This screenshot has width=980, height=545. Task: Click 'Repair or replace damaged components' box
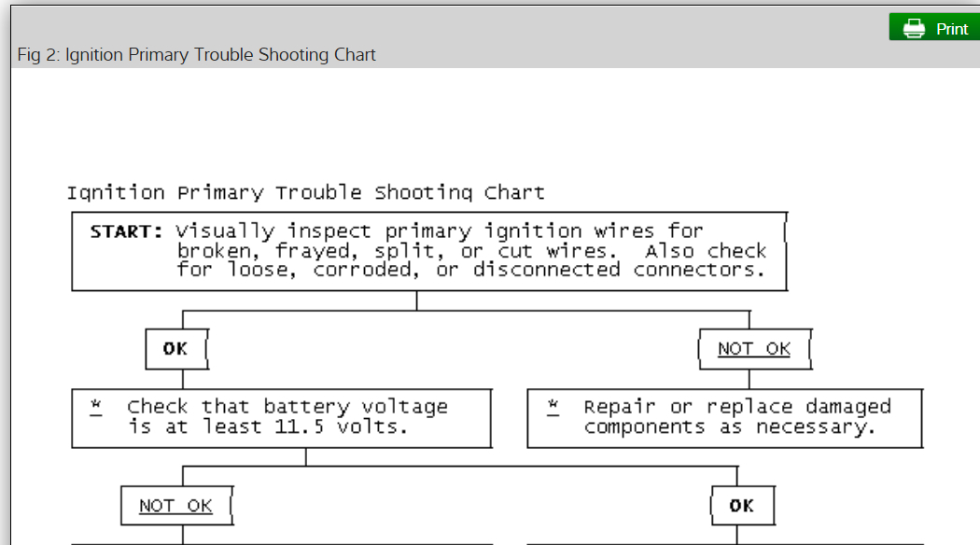(725, 418)
